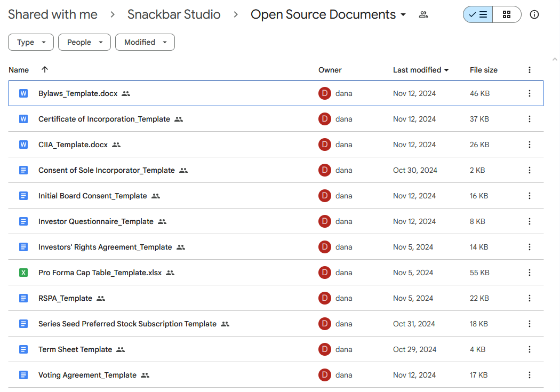The width and height of the screenshot is (560, 392).
Task: Click the share folder icon near breadcrumb
Action: (x=423, y=14)
